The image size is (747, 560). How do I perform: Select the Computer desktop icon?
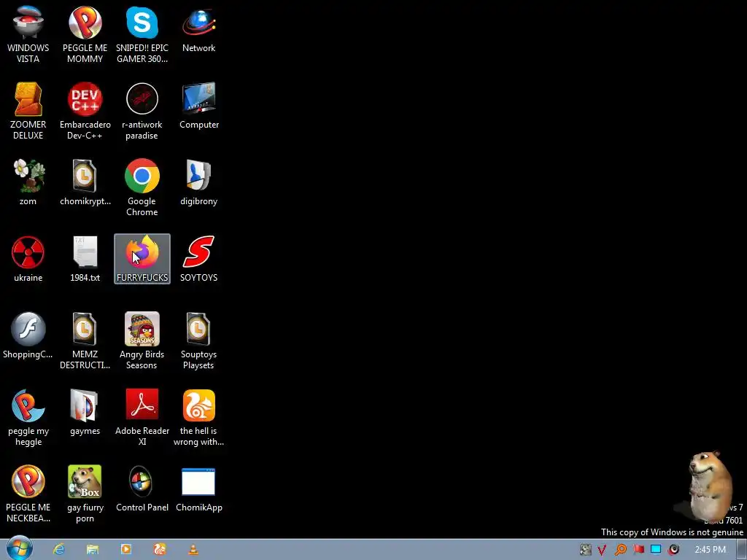198,105
